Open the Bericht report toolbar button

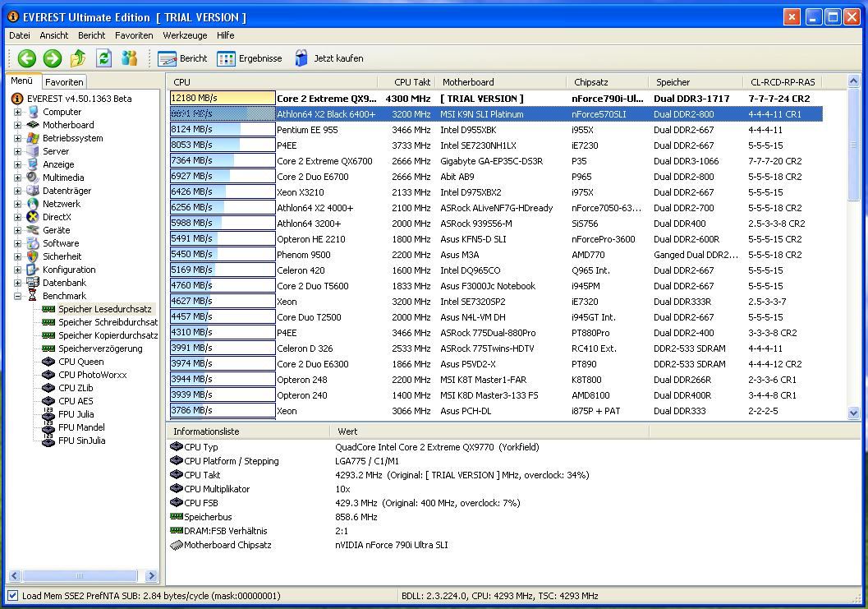point(182,58)
